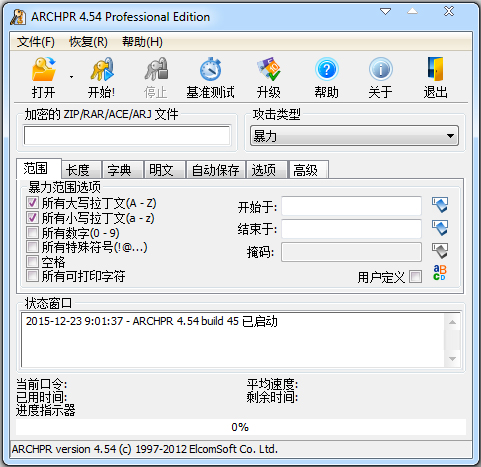Show the 关于 (About) info icon
The height and width of the screenshot is (467, 481).
(381, 69)
